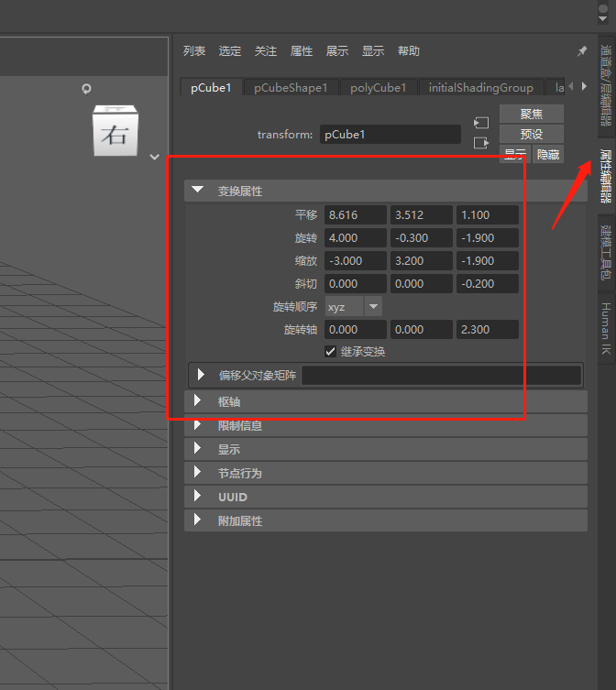Click 旋转轴 X field 0.000
616x690 pixels.
[x=356, y=329]
